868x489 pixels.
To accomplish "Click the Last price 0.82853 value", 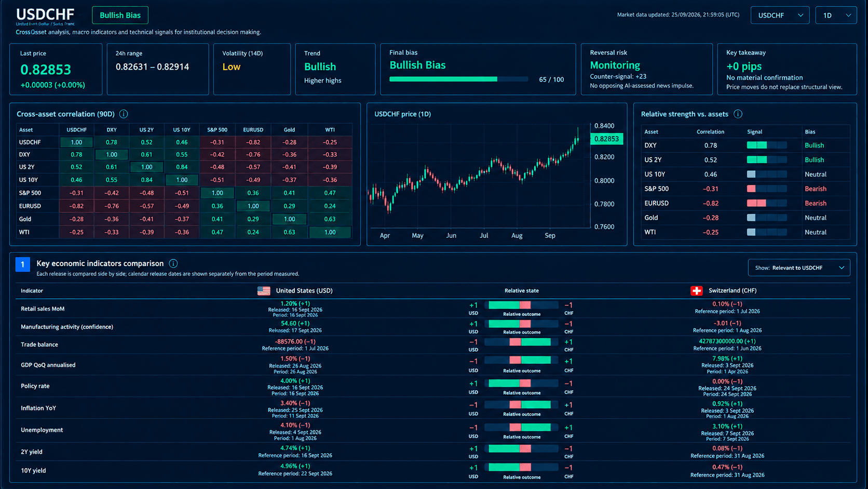I will point(46,69).
